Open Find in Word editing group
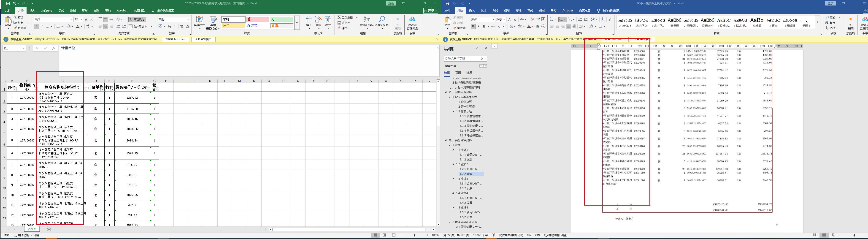868x239 pixels. [831, 18]
